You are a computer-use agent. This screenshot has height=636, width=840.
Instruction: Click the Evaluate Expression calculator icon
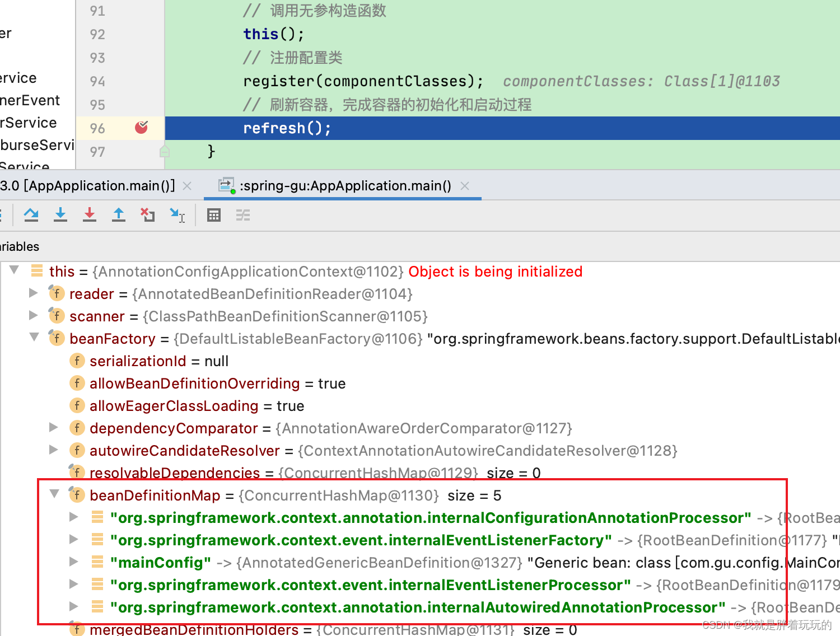coord(214,215)
